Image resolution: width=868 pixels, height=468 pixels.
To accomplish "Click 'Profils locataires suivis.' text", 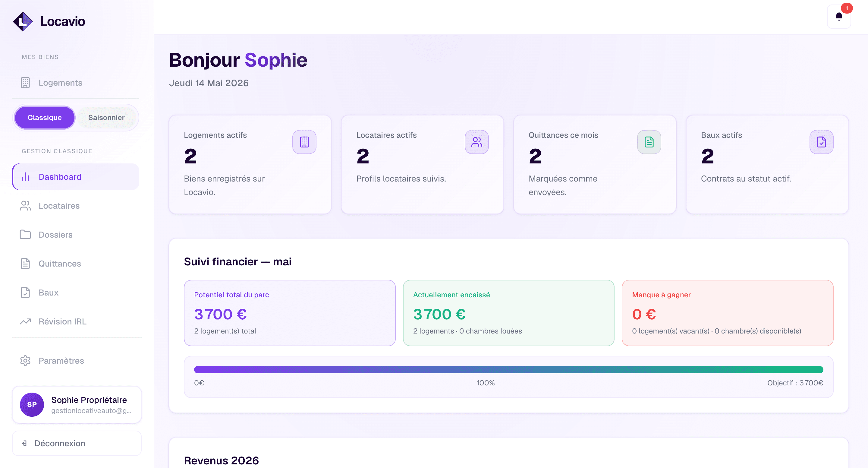I will point(401,179).
